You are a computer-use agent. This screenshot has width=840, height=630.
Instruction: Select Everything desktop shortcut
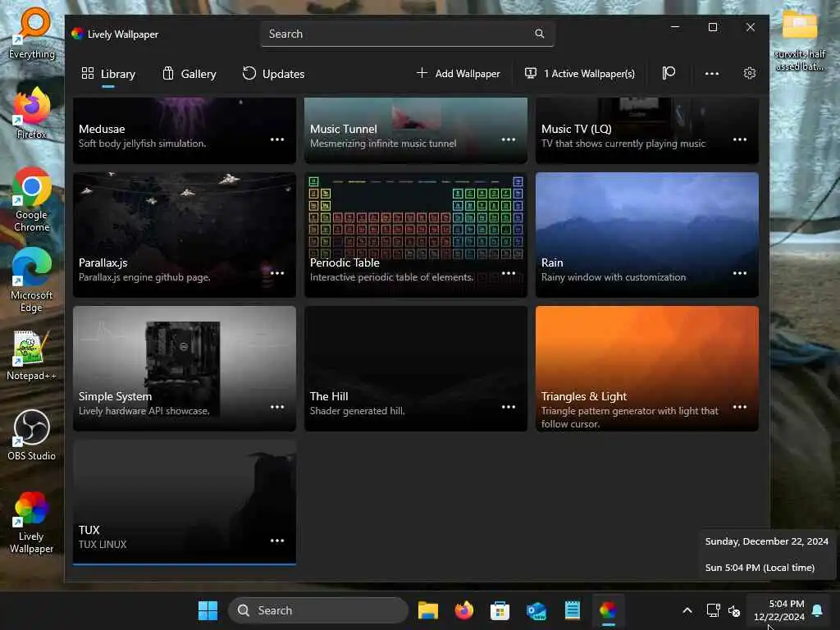32,32
